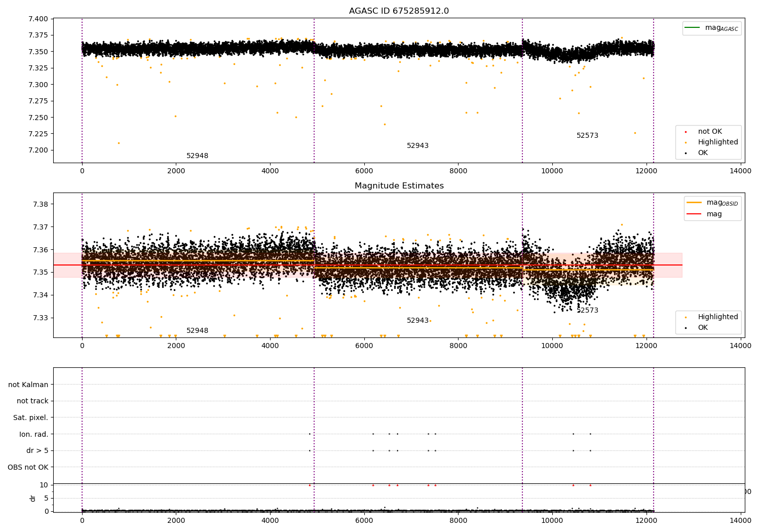
Task: Select the mag AGASC legend entry in top plot
Action: [x=711, y=28]
